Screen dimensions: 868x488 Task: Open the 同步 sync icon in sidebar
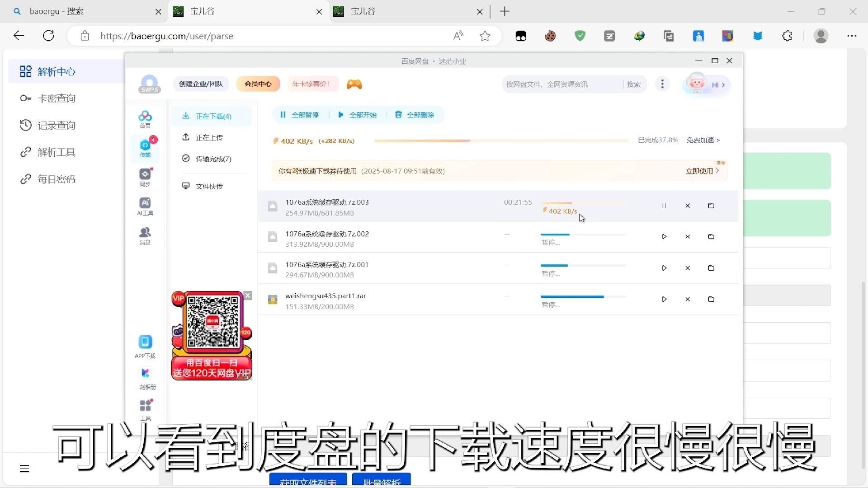(x=145, y=177)
